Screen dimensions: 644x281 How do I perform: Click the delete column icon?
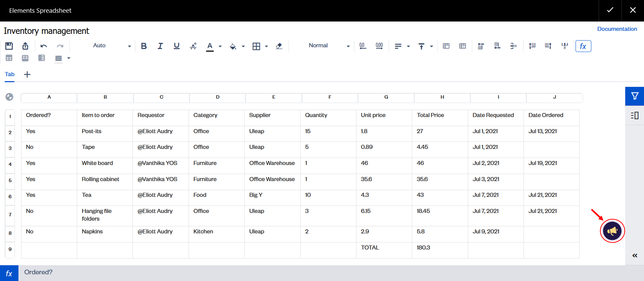[565, 46]
